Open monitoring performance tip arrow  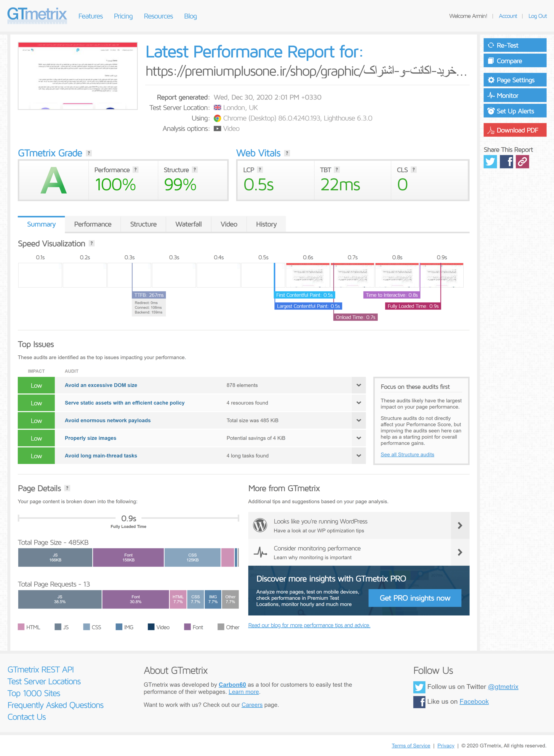pyautogui.click(x=460, y=552)
